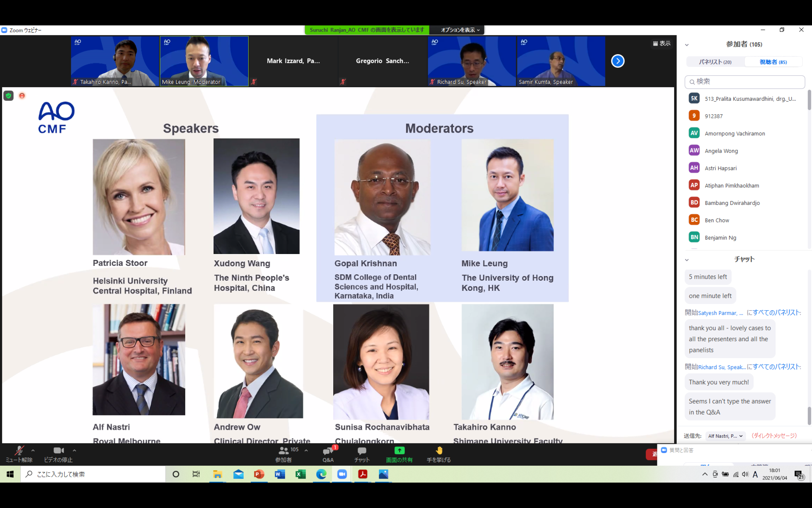The height and width of the screenshot is (508, 812).
Task: Open the チャット chat bubble icon
Action: [x=362, y=451]
